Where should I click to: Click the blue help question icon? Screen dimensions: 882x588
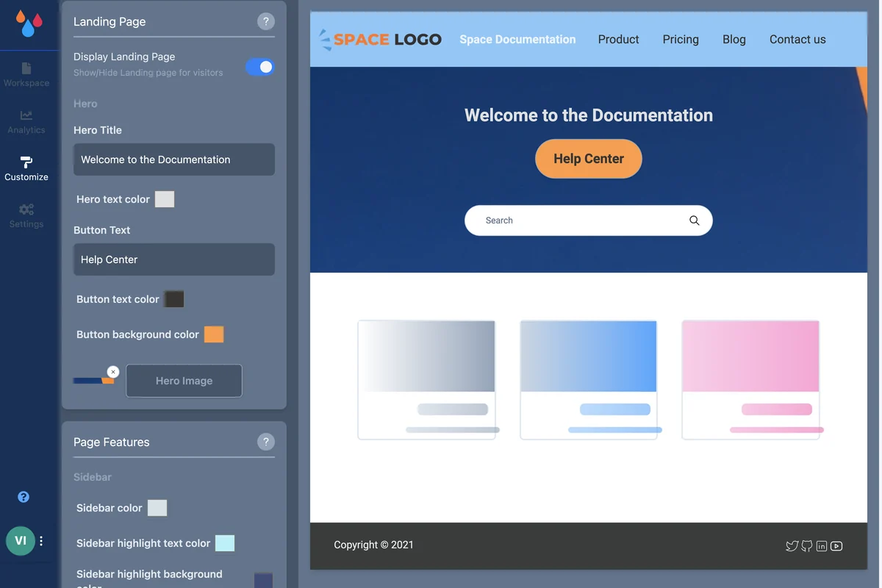24,497
